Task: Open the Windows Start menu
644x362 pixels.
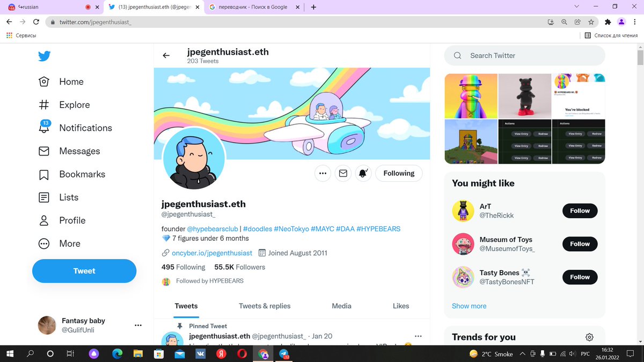Action: (x=10, y=354)
